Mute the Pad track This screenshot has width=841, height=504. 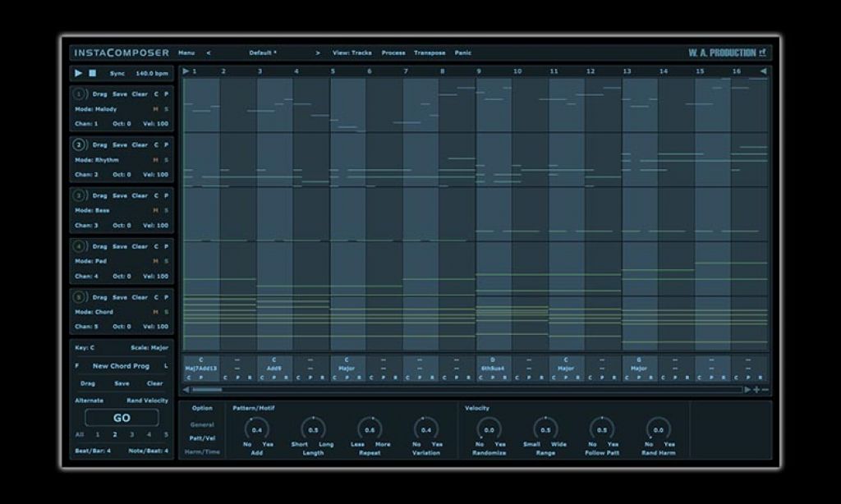point(155,262)
